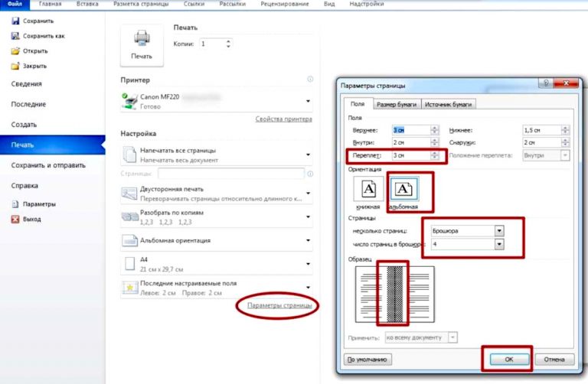This screenshot has height=384, width=588.
Task: Open the A4 paper size dropdown
Action: (308, 264)
